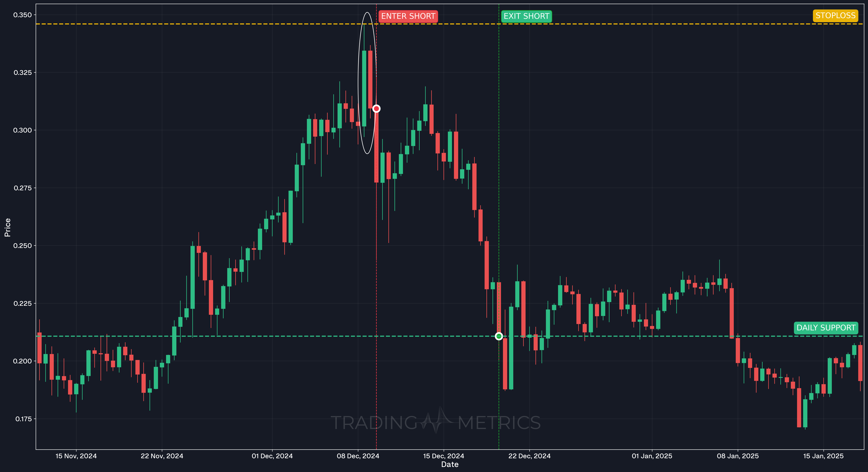Click the 01 Dec, 2024 date label
Screen dimensions: 868x472
tap(272, 456)
